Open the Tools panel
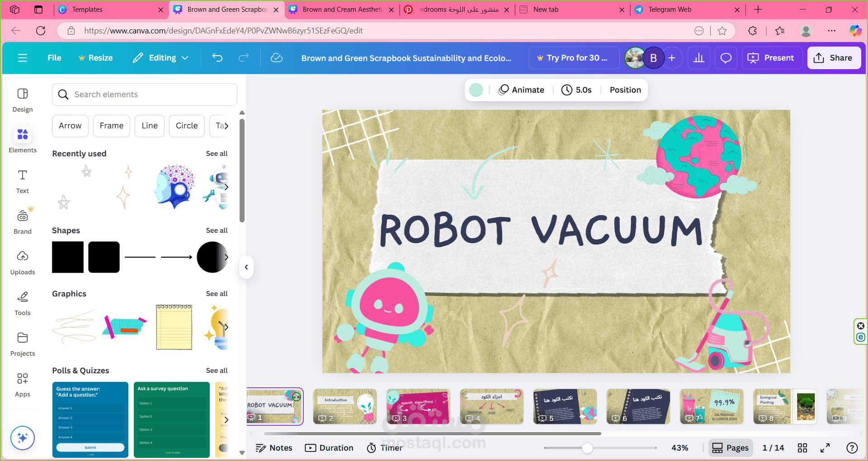This screenshot has height=461, width=868. tap(23, 303)
